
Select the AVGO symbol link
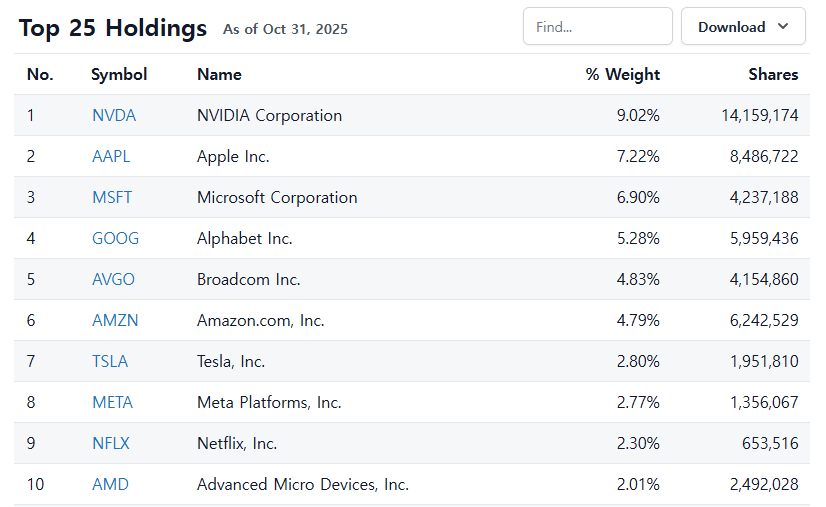click(113, 279)
